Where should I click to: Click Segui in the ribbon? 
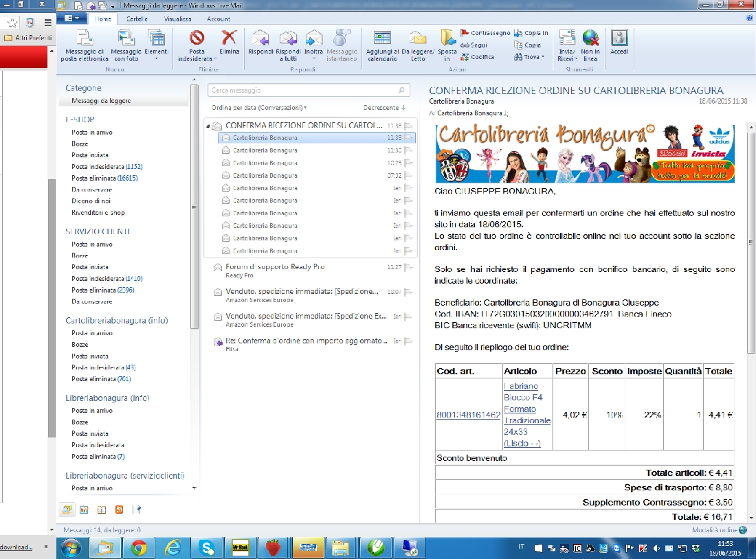click(474, 45)
